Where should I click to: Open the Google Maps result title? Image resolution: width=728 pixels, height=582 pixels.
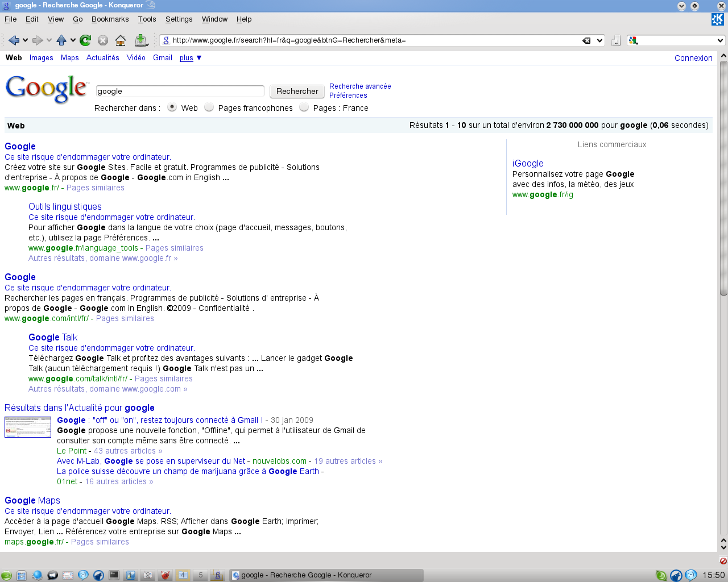(x=32, y=500)
